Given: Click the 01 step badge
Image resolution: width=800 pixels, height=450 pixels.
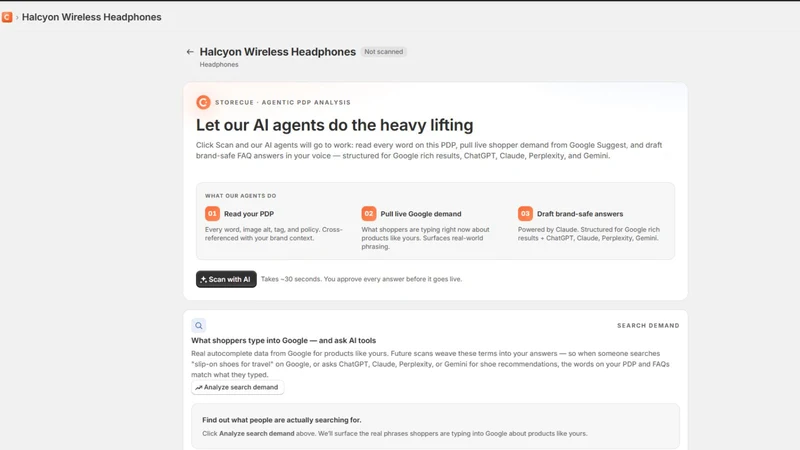Looking at the screenshot, I should pyautogui.click(x=212, y=213).
